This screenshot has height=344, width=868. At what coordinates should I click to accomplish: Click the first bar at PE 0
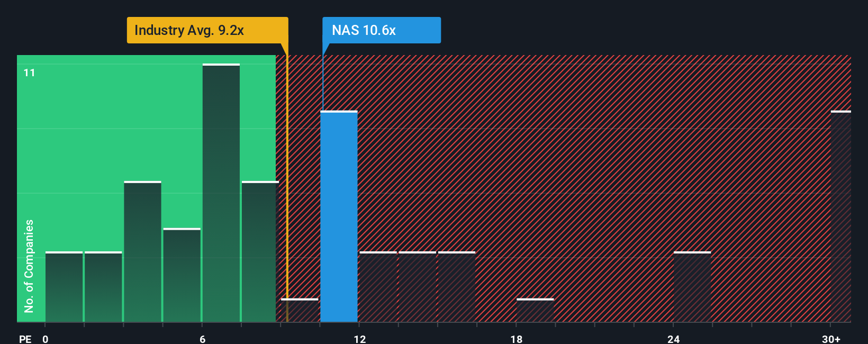coord(64,287)
